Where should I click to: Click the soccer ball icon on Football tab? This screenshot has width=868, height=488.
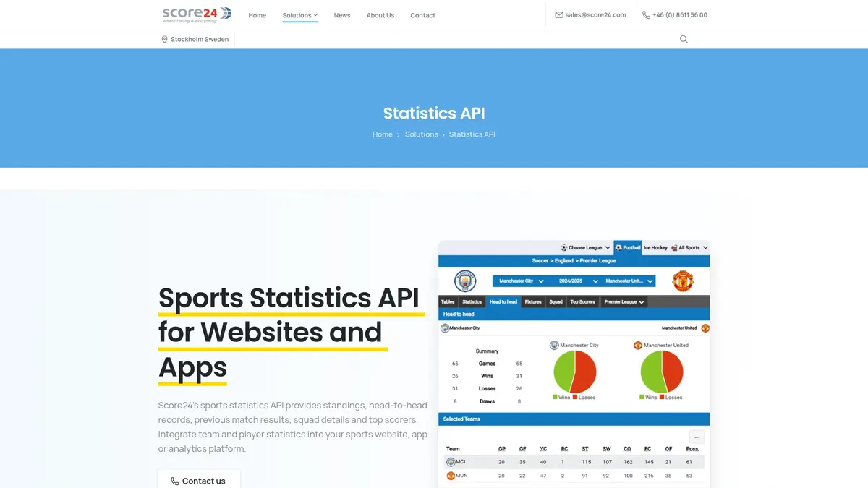(618, 247)
